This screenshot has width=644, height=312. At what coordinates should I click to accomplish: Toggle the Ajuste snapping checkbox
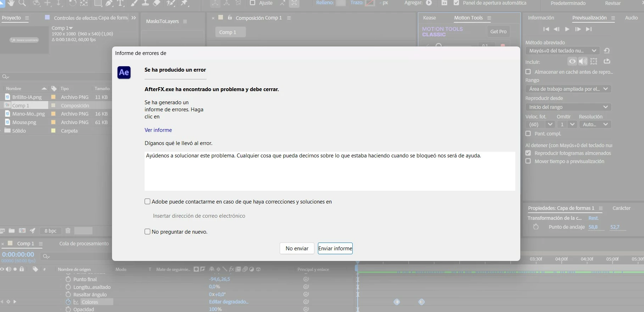252,3
